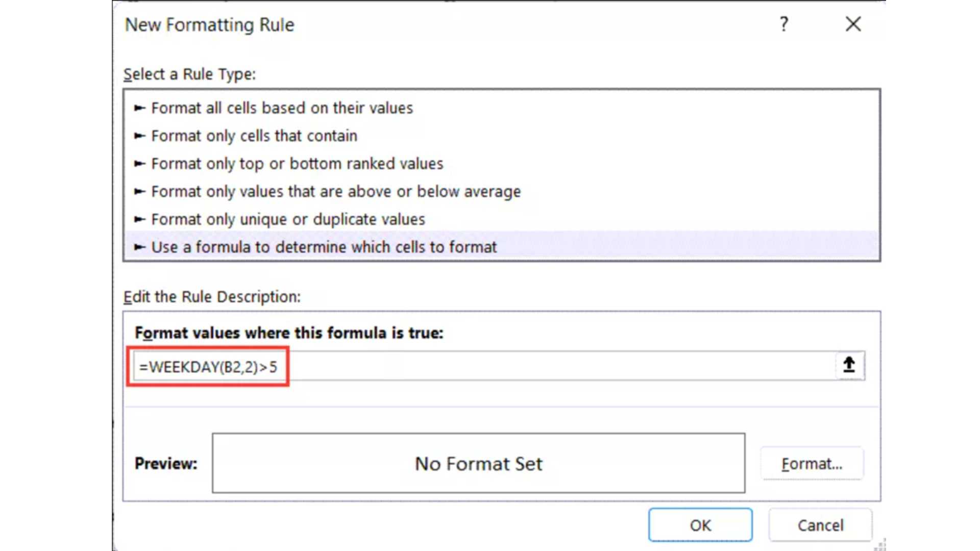The height and width of the screenshot is (551, 980).
Task: Confirm the rule with OK
Action: pyautogui.click(x=700, y=525)
